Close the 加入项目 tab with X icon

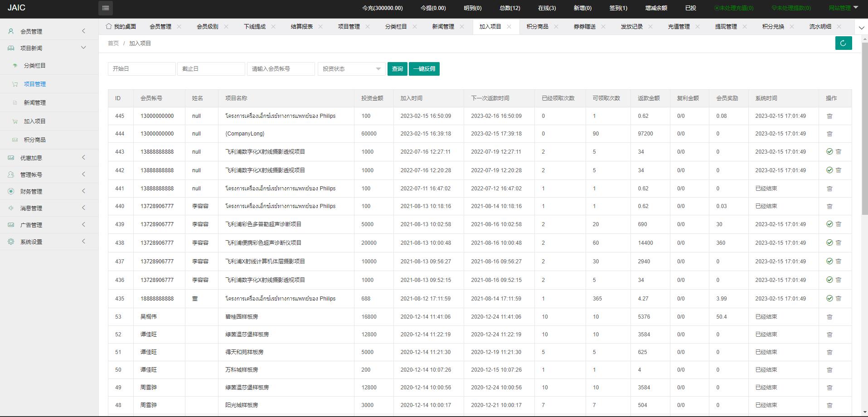pos(509,27)
